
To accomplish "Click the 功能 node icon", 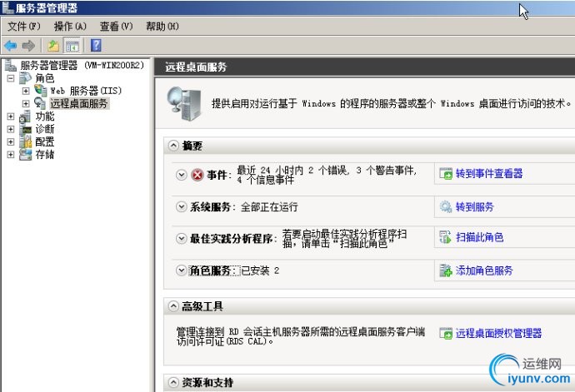I will pos(25,117).
